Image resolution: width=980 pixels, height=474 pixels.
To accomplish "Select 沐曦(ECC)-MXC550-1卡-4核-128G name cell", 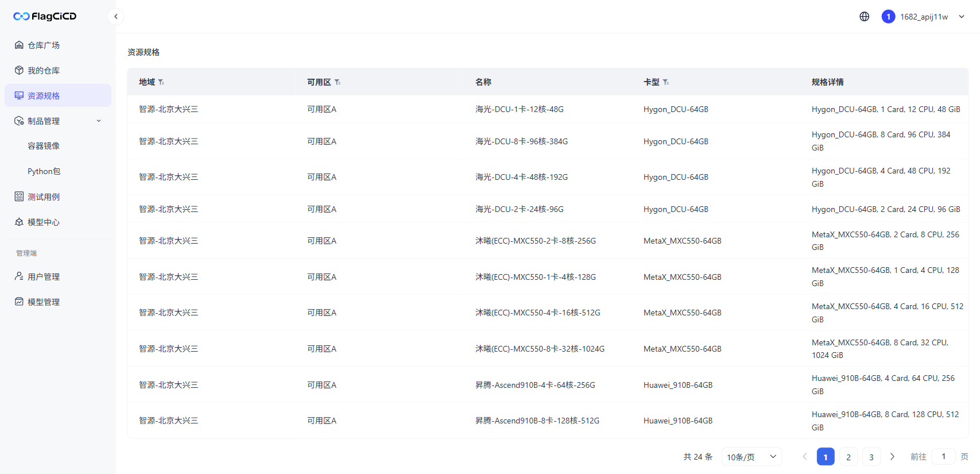I will click(536, 277).
